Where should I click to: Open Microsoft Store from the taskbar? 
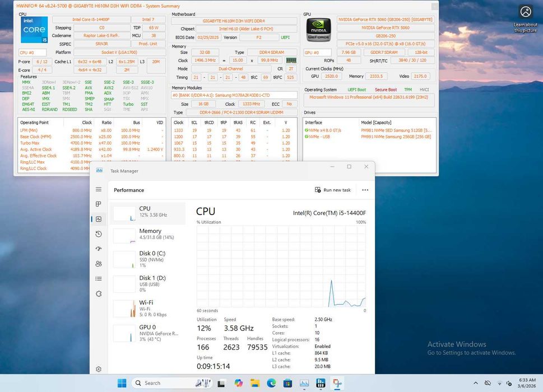click(288, 383)
